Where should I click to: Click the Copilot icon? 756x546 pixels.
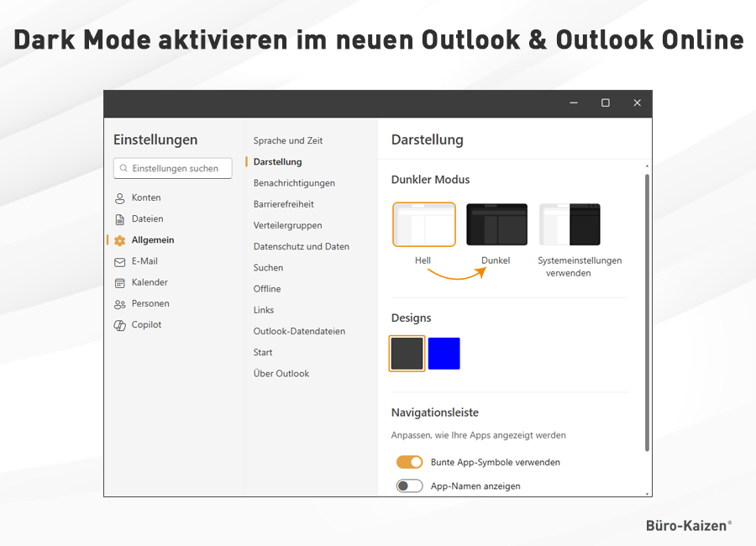(x=119, y=326)
